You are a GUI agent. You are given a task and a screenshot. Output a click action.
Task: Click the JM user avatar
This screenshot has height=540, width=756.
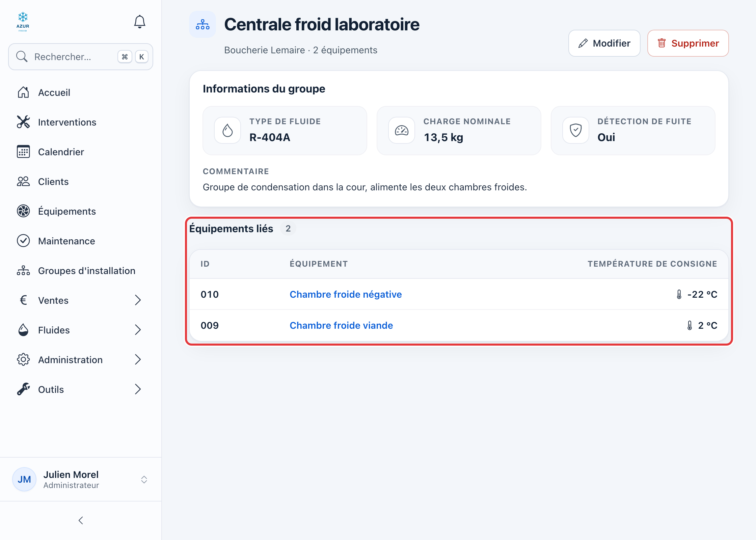coord(24,479)
